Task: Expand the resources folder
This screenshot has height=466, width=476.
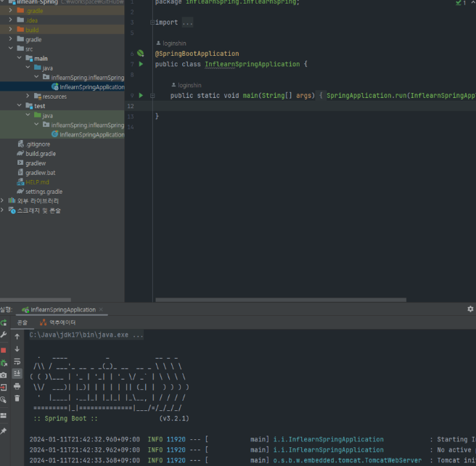Action: pos(28,96)
